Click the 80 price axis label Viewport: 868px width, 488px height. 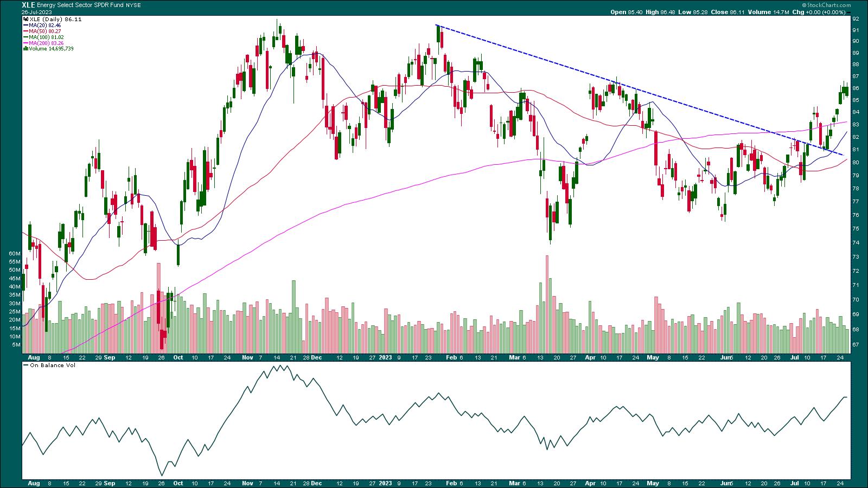click(x=856, y=163)
